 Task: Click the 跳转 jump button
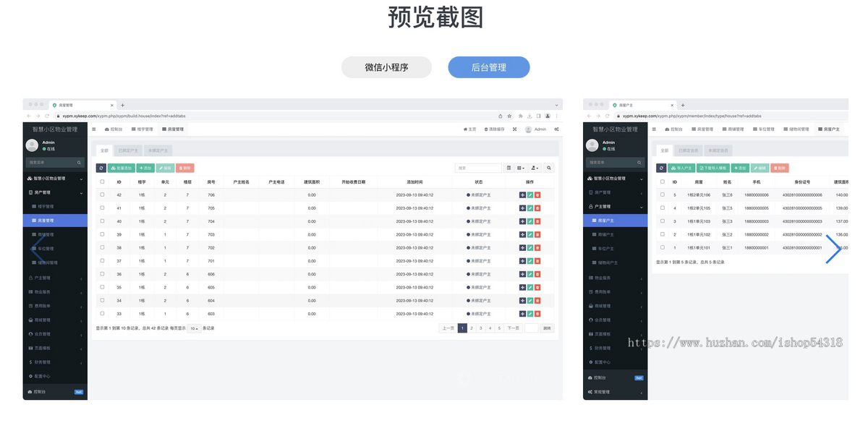tap(547, 328)
